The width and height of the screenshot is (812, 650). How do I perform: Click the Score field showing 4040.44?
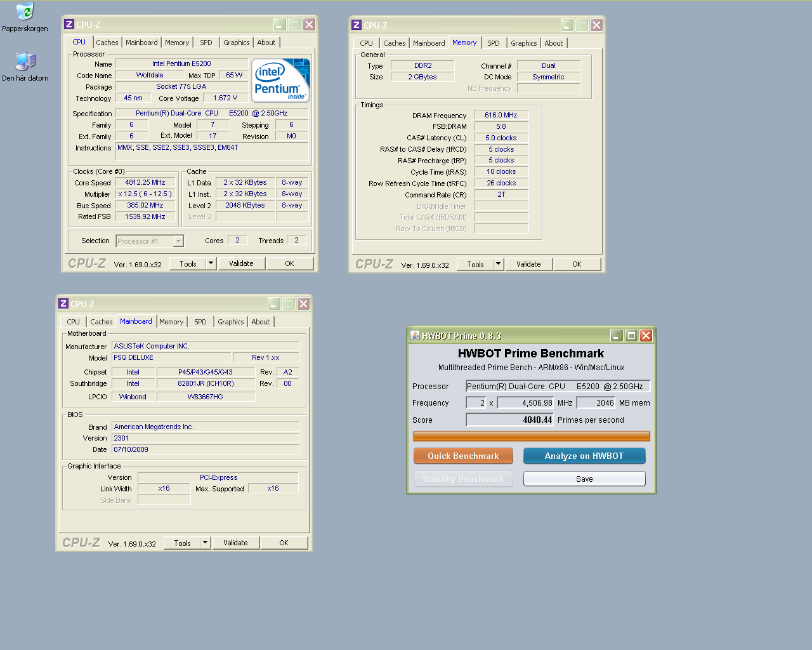point(510,420)
